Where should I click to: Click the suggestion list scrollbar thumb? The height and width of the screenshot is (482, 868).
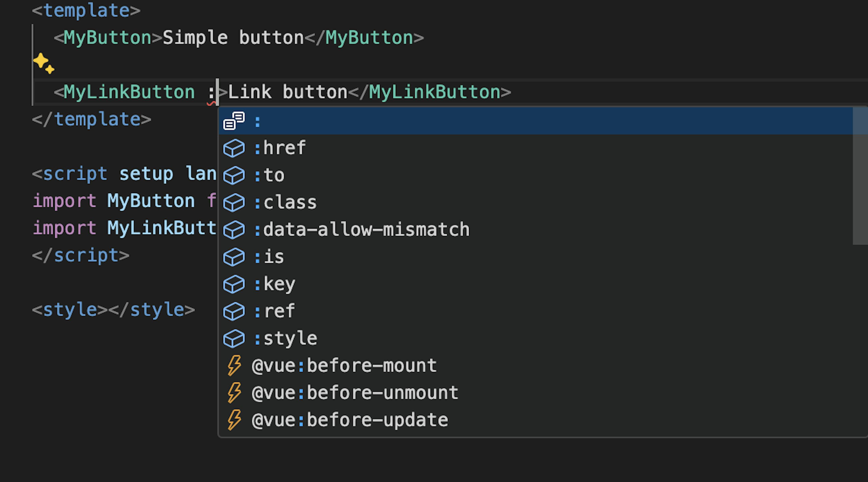coord(860,175)
